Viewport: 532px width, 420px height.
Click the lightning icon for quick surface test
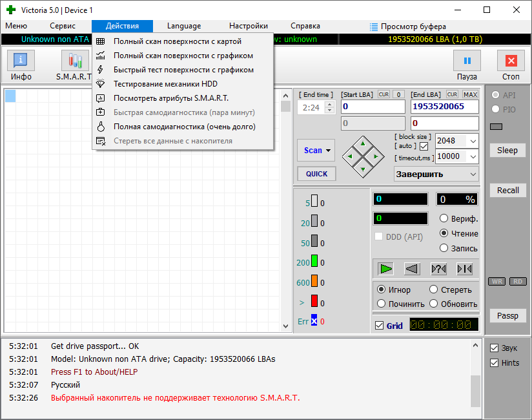tap(101, 70)
